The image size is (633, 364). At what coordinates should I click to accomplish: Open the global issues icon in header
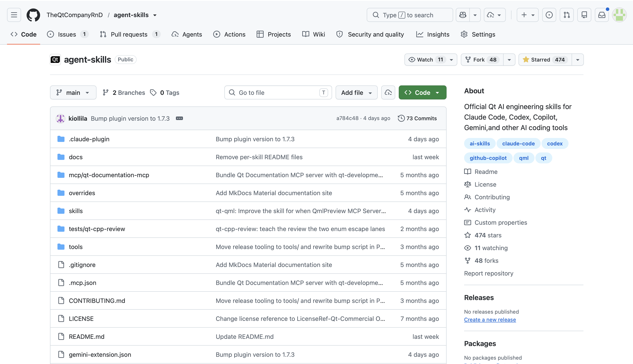pyautogui.click(x=549, y=15)
